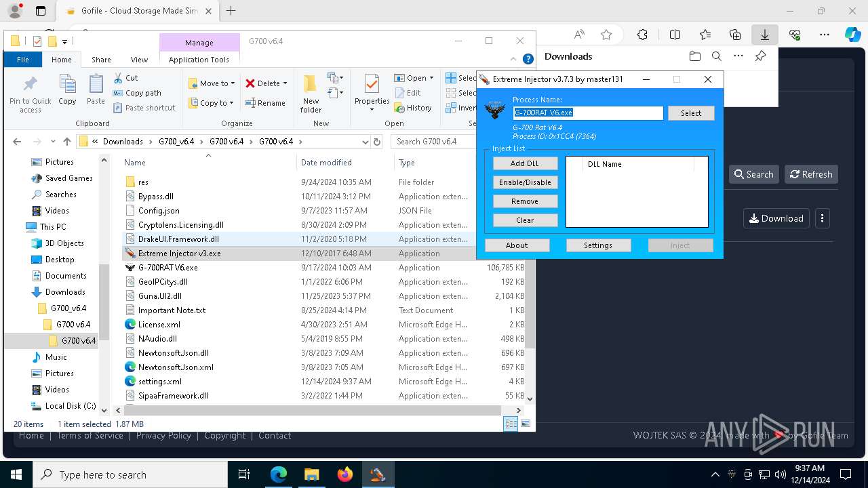The width and height of the screenshot is (868, 488).
Task: Select Local Disk (C:) in the navigation pane
Action: click(70, 406)
